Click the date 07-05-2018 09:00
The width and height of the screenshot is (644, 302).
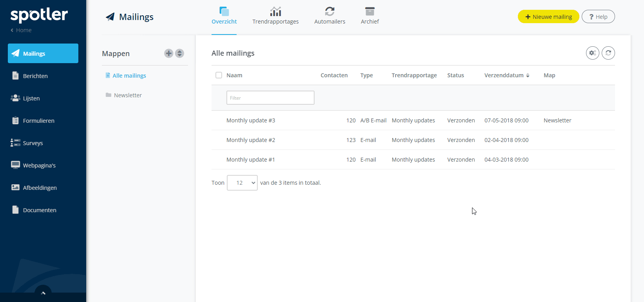(x=507, y=120)
